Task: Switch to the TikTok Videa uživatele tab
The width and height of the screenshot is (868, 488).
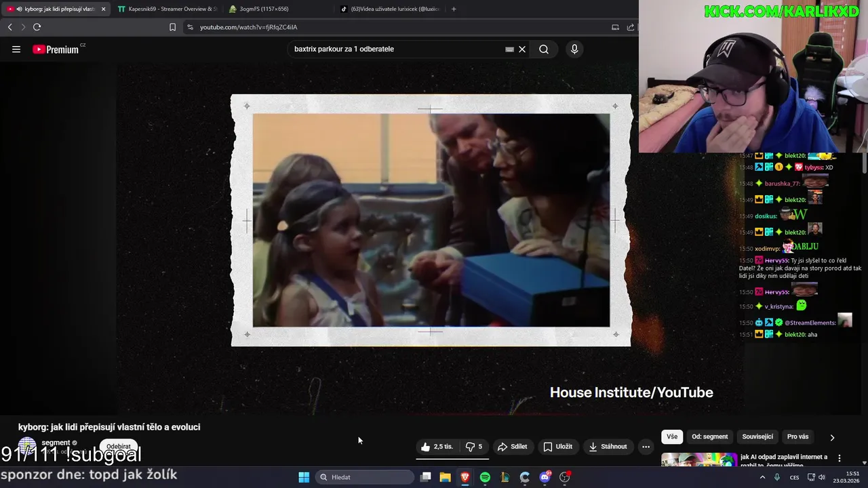Action: coord(390,9)
